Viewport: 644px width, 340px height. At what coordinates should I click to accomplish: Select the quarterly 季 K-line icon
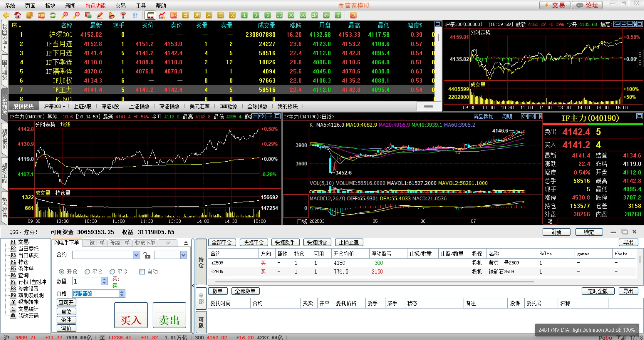[221, 15]
